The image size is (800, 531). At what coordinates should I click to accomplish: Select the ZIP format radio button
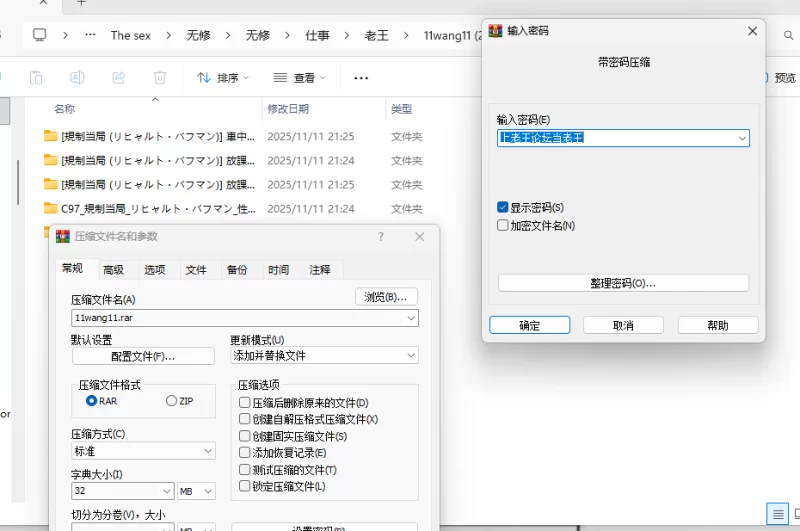coord(171,401)
